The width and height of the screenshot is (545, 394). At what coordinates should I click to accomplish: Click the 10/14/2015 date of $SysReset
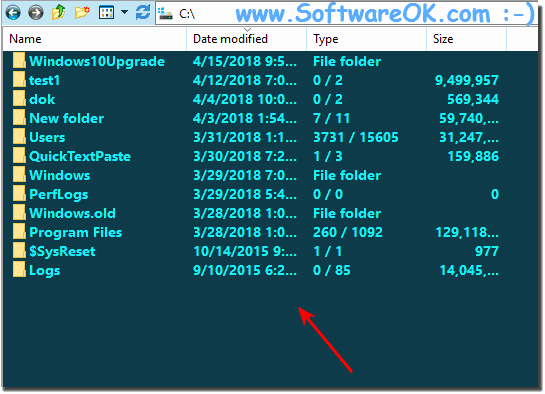pyautogui.click(x=245, y=252)
